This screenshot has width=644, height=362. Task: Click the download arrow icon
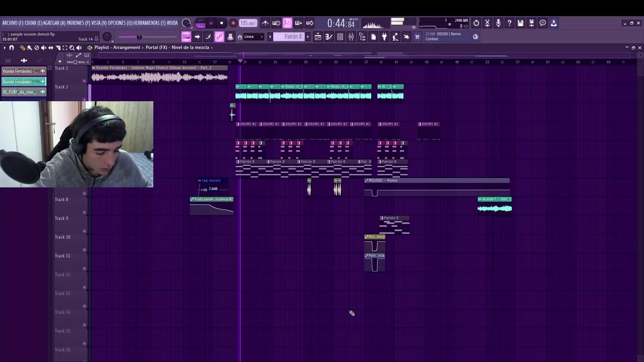[553, 23]
